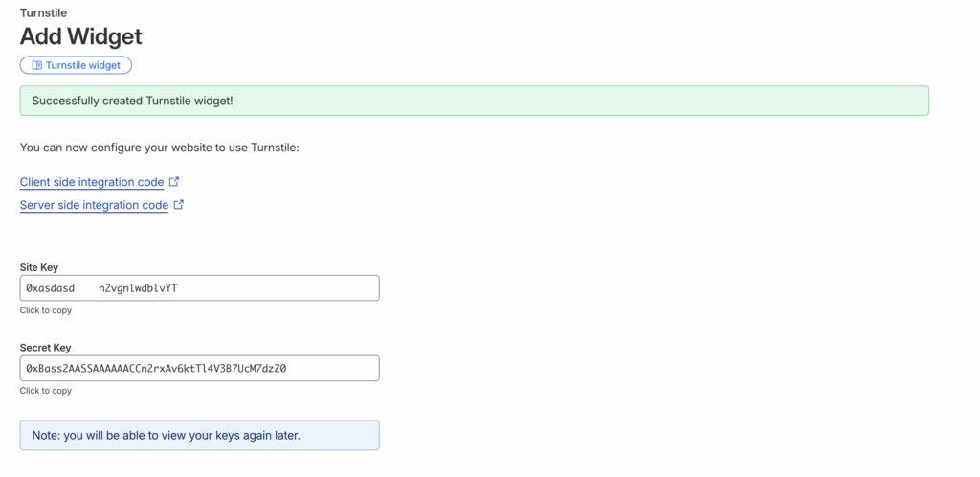Click the Secret Key label
This screenshot has height=477, width=980.
pos(45,348)
